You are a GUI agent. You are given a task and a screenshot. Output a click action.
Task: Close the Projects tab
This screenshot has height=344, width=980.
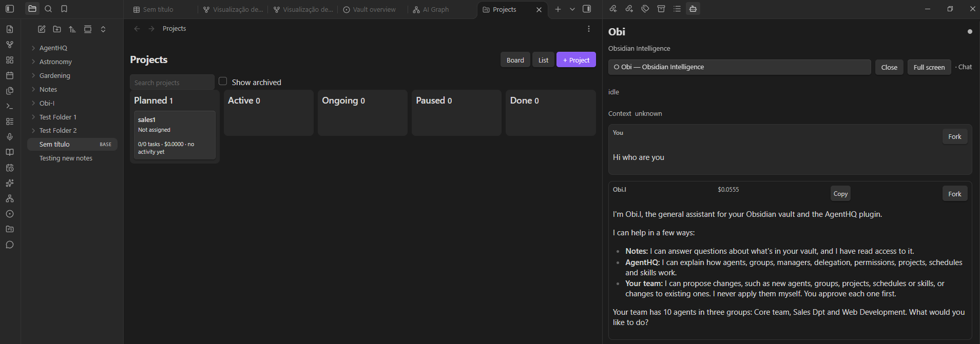point(539,10)
